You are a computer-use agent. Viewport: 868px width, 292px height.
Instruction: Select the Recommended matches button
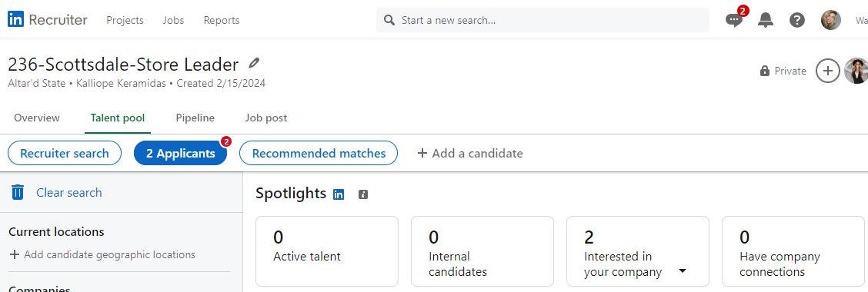point(319,153)
